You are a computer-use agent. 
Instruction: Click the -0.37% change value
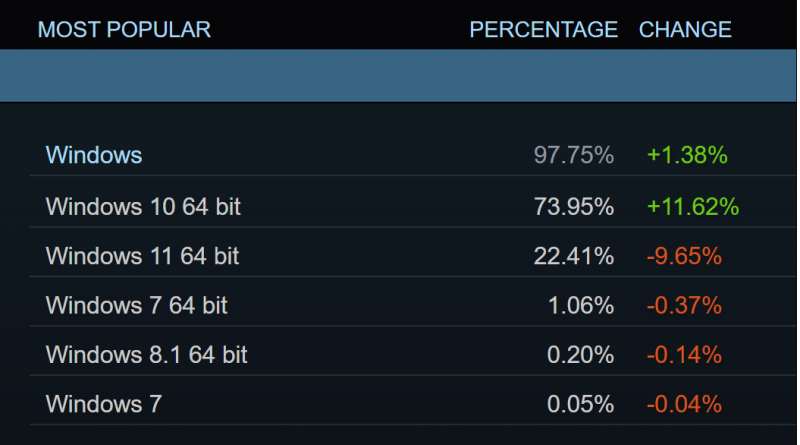pos(684,306)
